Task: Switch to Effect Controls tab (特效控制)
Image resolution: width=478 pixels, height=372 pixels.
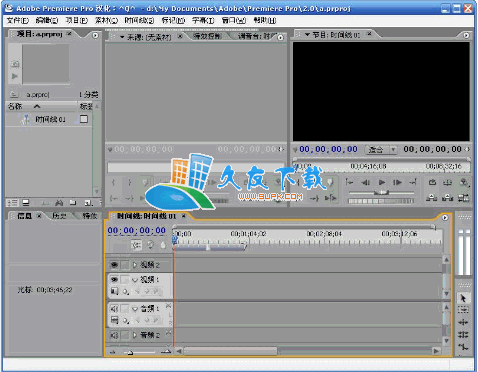Action: (207, 36)
